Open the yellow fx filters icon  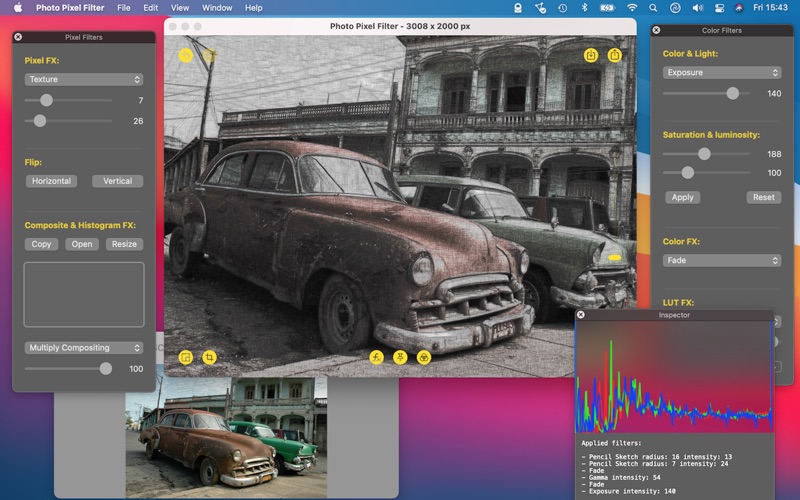coord(377,357)
